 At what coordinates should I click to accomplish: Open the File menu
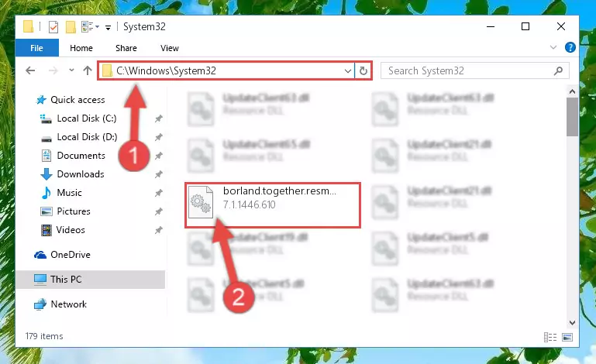37,48
